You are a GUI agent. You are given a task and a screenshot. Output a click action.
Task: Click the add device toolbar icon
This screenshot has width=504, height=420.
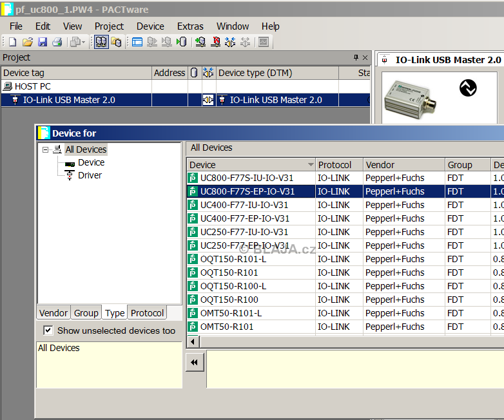tap(200, 42)
